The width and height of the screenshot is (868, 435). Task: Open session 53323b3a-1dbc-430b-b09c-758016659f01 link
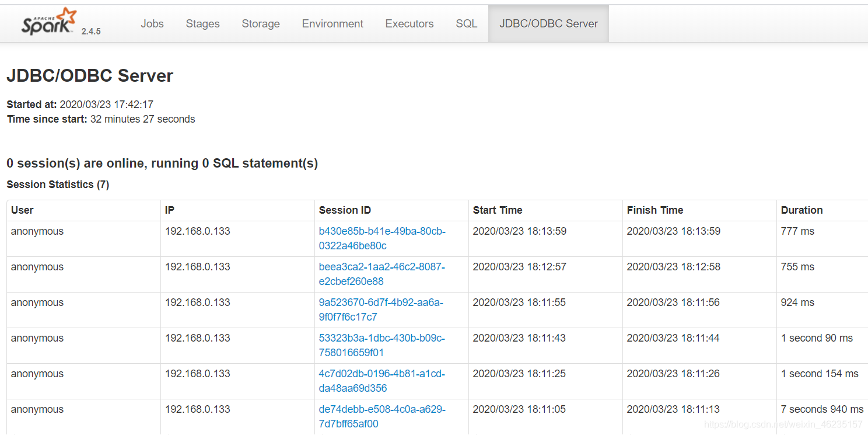point(382,345)
